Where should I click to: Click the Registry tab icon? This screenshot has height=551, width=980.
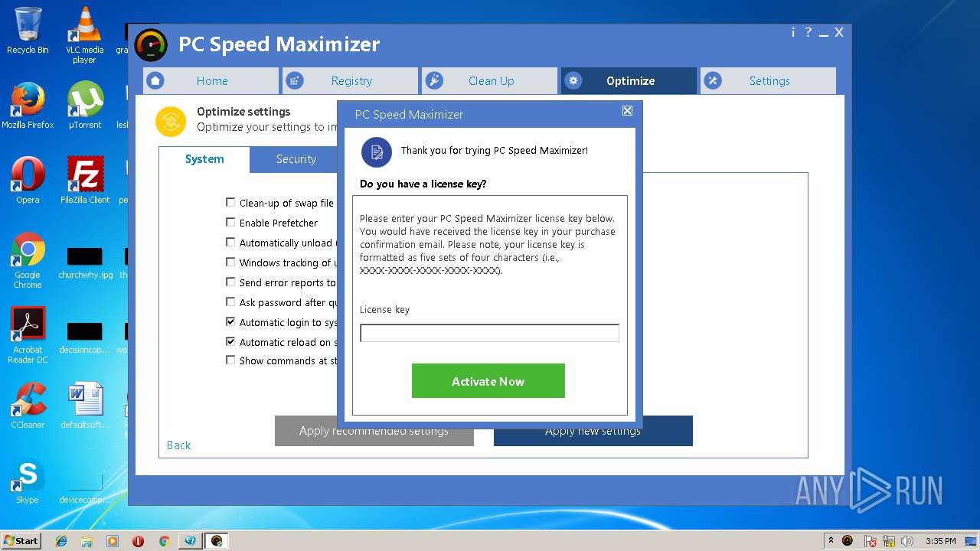pyautogui.click(x=295, y=80)
